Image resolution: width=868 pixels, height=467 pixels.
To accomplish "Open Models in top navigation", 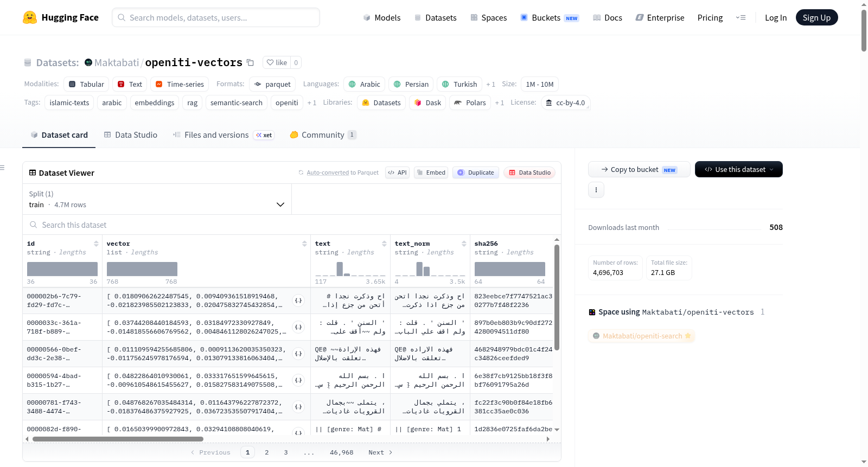I will tap(382, 18).
